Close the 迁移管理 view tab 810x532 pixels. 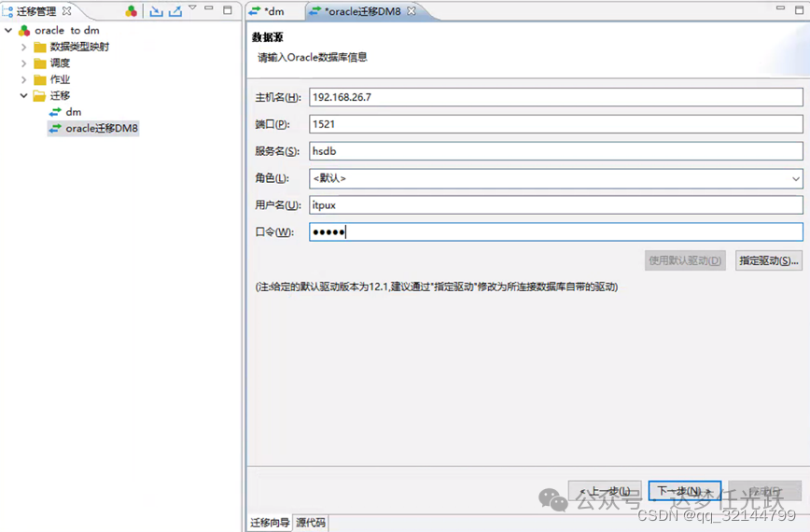coord(66,11)
